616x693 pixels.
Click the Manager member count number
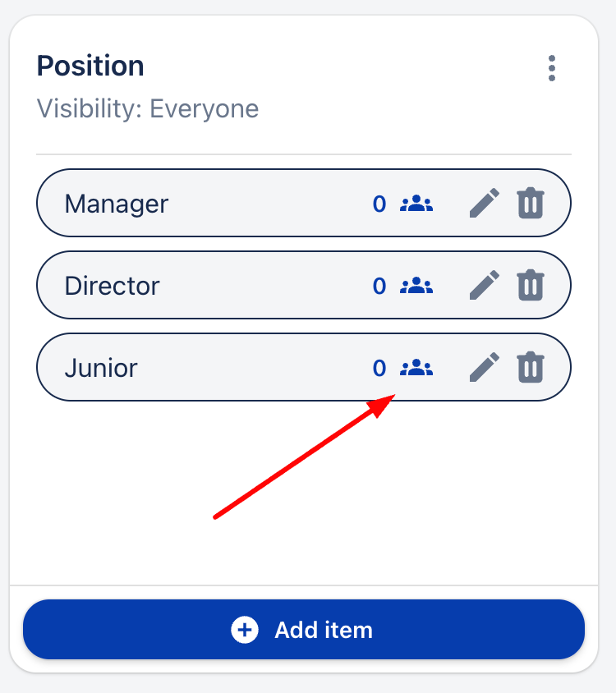tap(379, 204)
